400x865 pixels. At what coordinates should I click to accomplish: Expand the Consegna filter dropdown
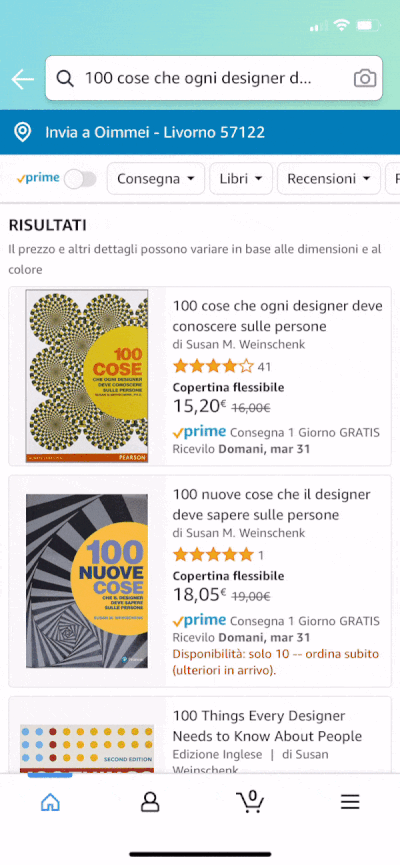[156, 179]
